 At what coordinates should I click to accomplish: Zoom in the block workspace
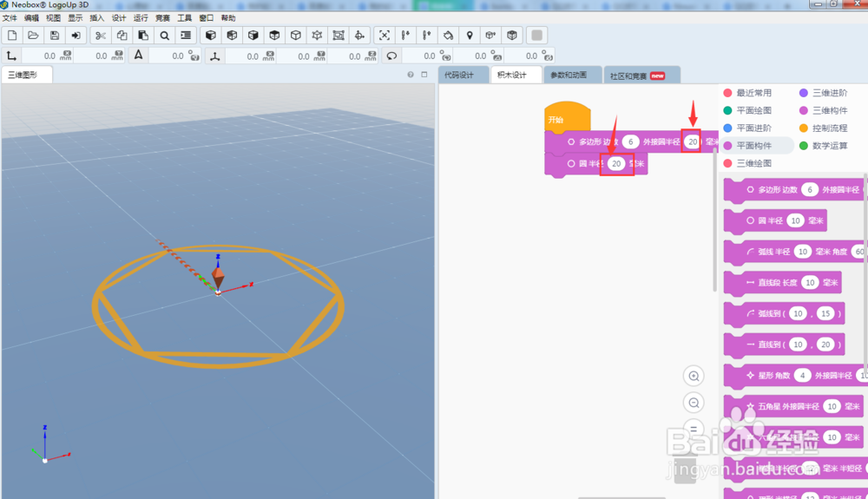694,376
